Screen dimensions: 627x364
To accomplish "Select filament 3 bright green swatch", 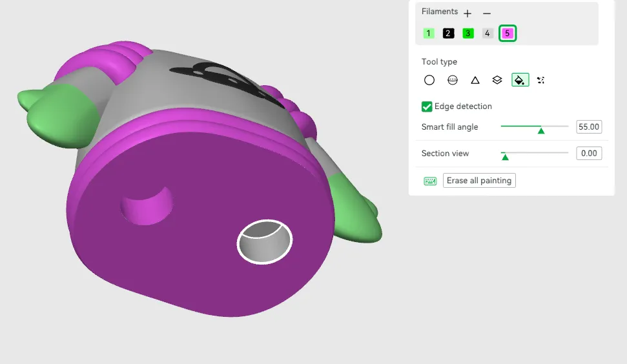I will 468,33.
